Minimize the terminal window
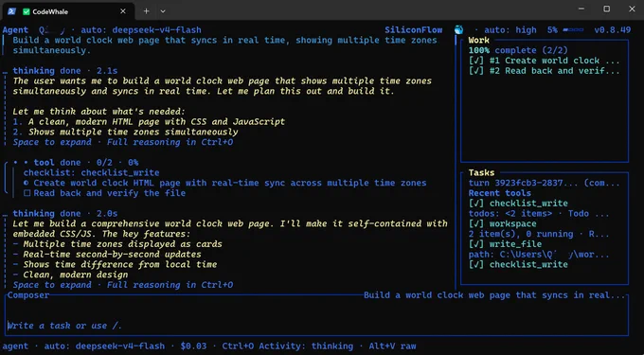644x355 pixels. [581, 9]
